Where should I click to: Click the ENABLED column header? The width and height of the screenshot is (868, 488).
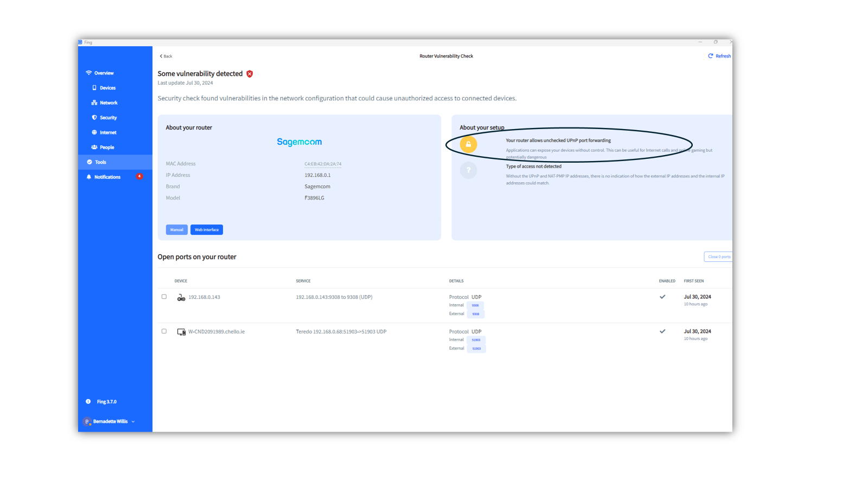coord(667,281)
